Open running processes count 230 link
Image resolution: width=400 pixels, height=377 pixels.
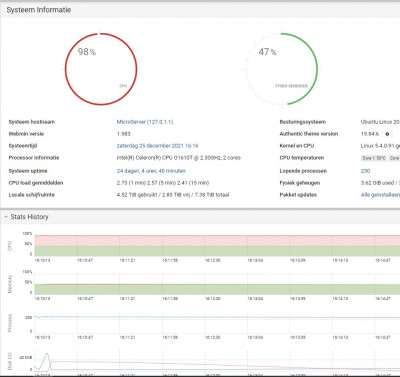(x=365, y=171)
